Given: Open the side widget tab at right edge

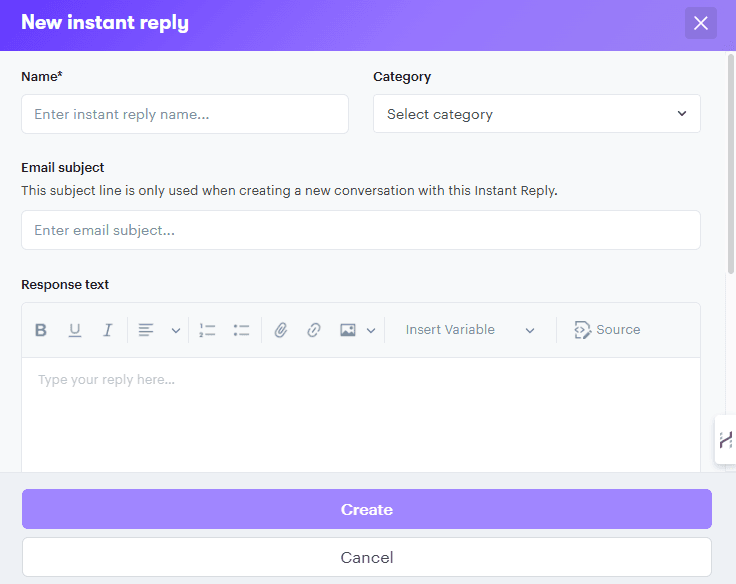Looking at the screenshot, I should tap(726, 440).
